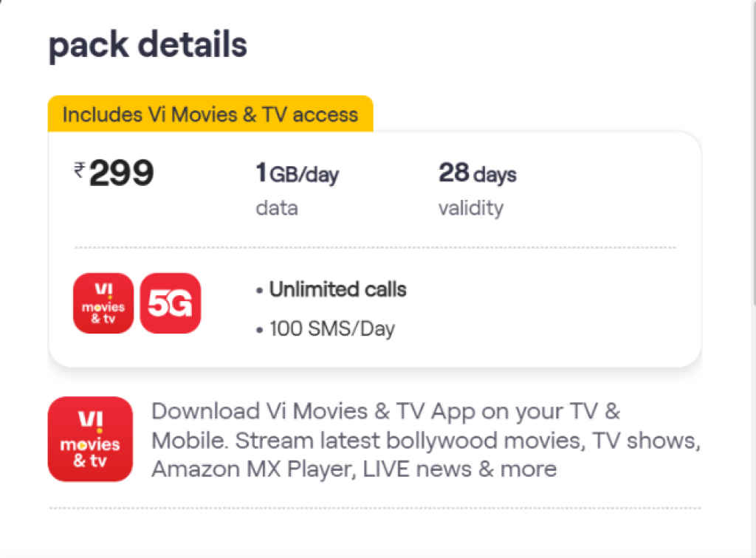Select the pack details heading
The image size is (756, 558).
147,44
